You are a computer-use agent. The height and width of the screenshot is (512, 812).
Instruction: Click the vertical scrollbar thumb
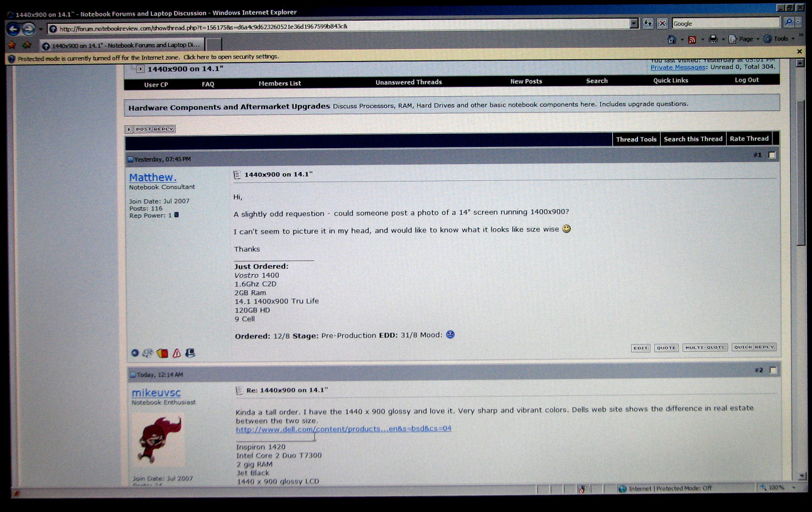click(801, 173)
